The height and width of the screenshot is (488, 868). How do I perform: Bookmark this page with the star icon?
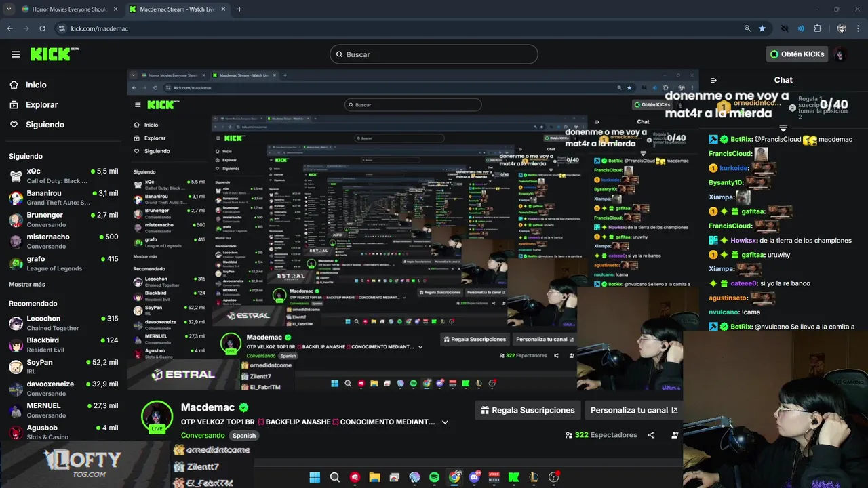click(762, 28)
